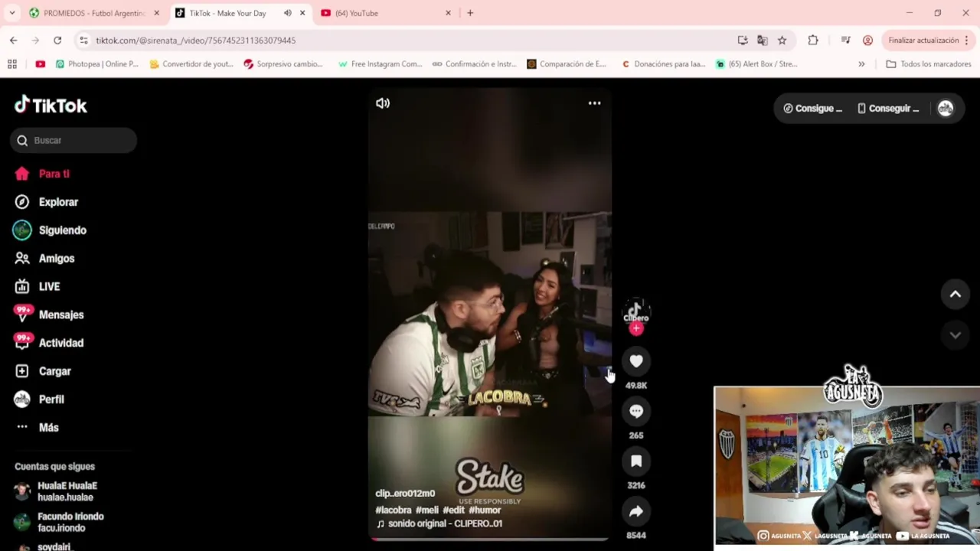Open Amigos section
The height and width of the screenshot is (551, 980).
pos(46,259)
